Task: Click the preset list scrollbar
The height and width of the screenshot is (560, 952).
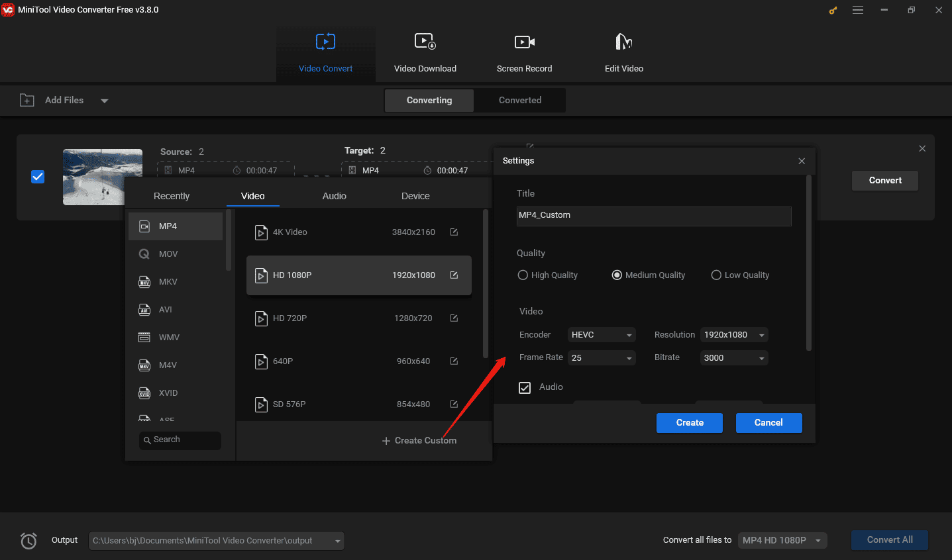Action: tap(486, 283)
